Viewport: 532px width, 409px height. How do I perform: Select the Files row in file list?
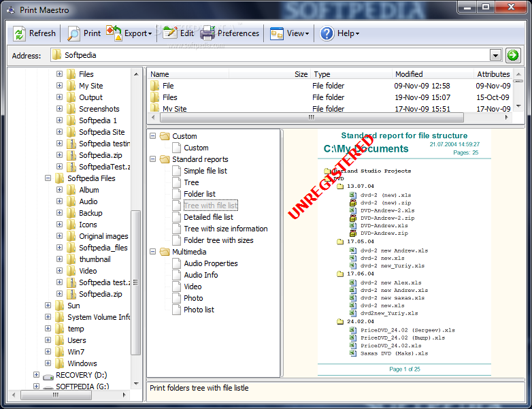(x=331, y=97)
